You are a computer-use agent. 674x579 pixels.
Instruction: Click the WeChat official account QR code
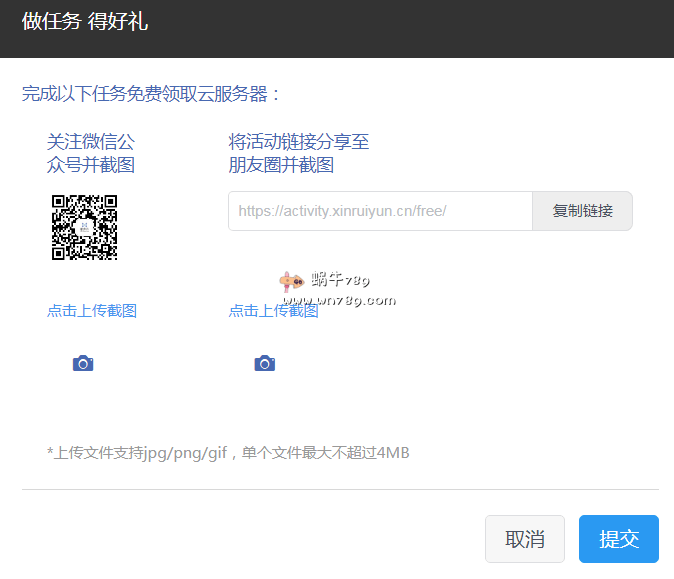click(x=84, y=227)
